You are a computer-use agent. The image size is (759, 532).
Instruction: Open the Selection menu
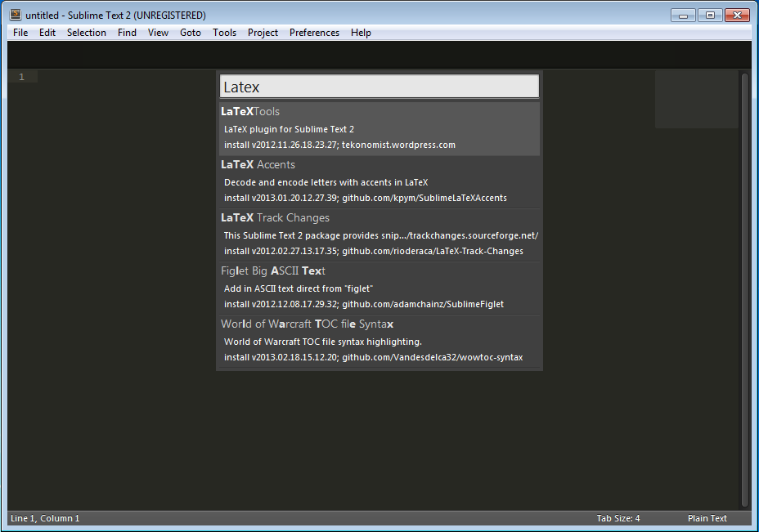[86, 33]
